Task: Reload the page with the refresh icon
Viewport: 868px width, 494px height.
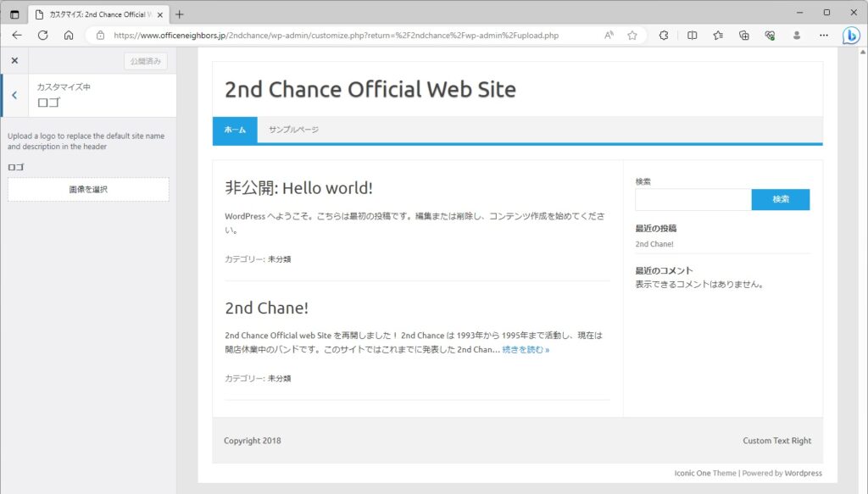Action: (42, 36)
